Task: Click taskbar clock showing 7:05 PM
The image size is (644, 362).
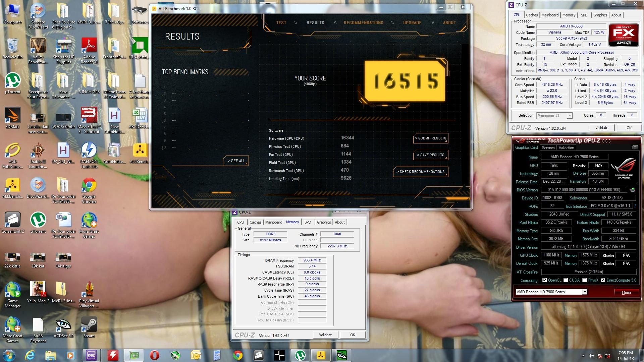Action: [x=626, y=356]
